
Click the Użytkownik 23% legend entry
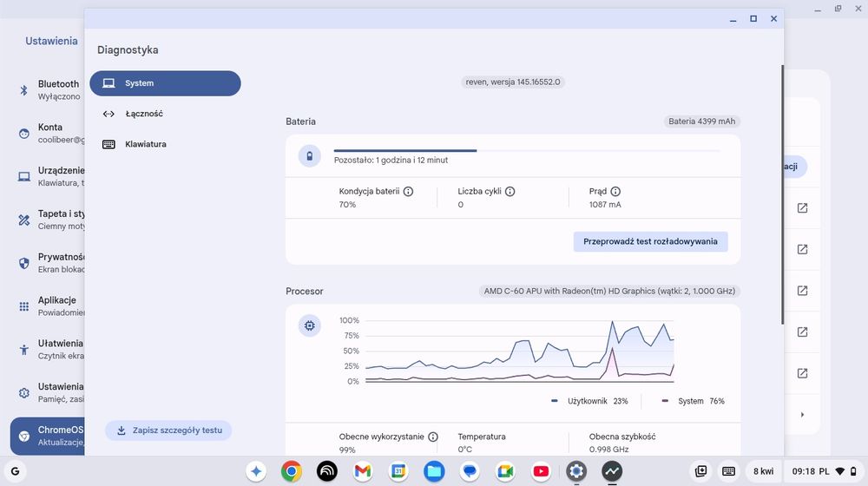click(589, 401)
